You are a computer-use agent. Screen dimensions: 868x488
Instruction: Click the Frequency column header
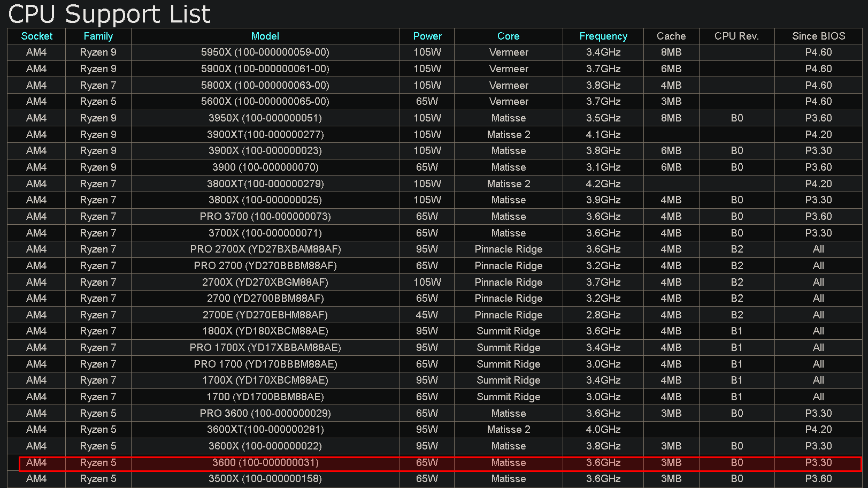click(603, 36)
